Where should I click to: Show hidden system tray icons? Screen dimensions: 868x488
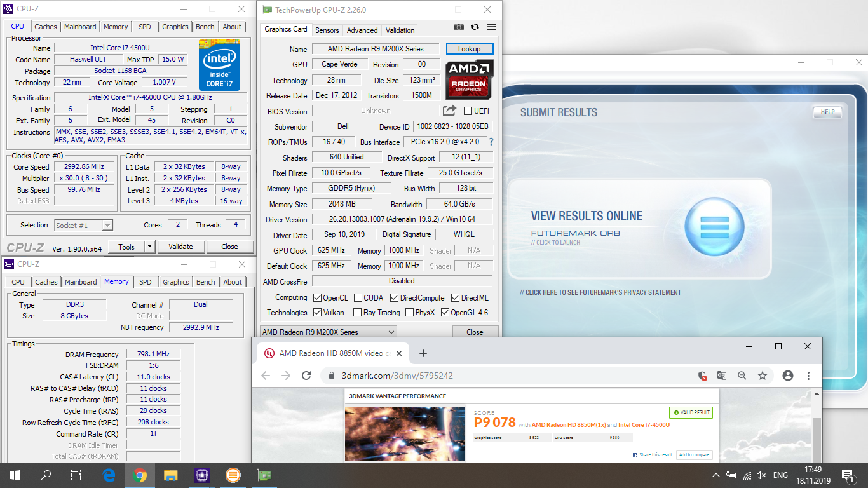point(715,475)
